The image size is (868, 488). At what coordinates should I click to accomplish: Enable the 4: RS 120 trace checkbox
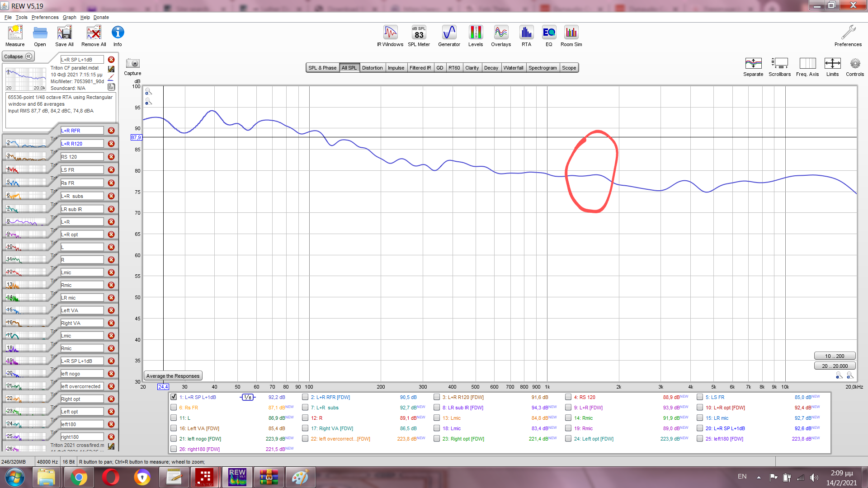pos(568,397)
